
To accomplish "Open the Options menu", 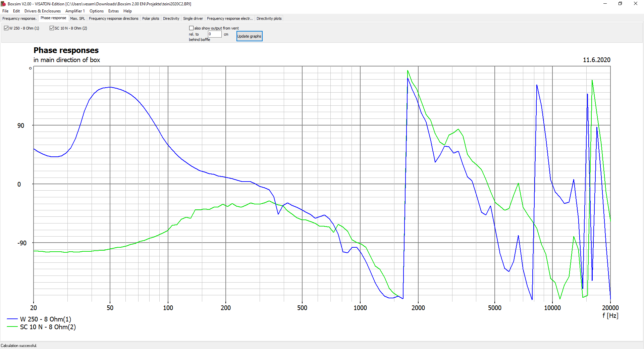I will point(97,11).
